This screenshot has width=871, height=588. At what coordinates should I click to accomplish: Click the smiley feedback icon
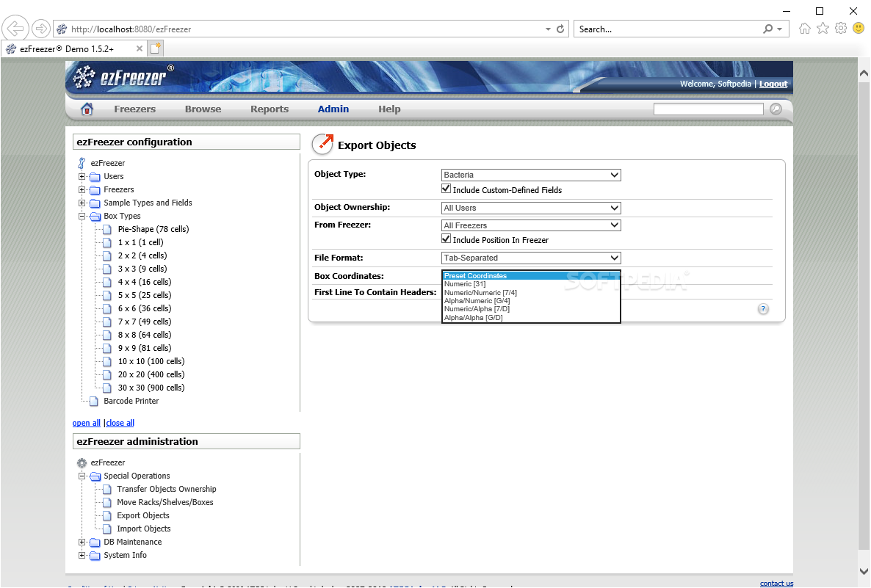(x=859, y=28)
